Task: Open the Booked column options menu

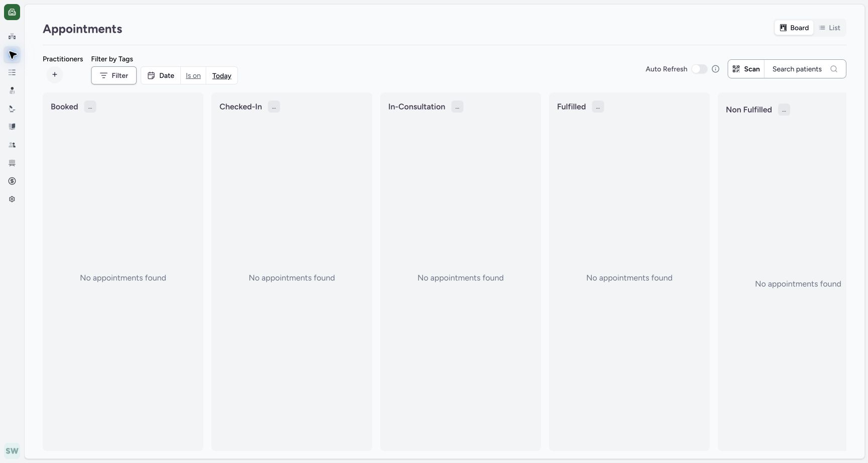Action: pyautogui.click(x=90, y=107)
